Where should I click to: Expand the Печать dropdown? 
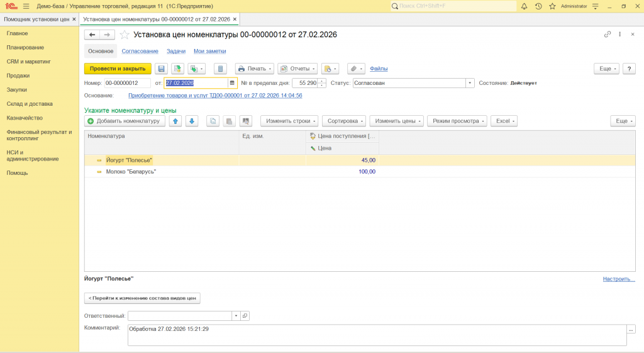254,69
